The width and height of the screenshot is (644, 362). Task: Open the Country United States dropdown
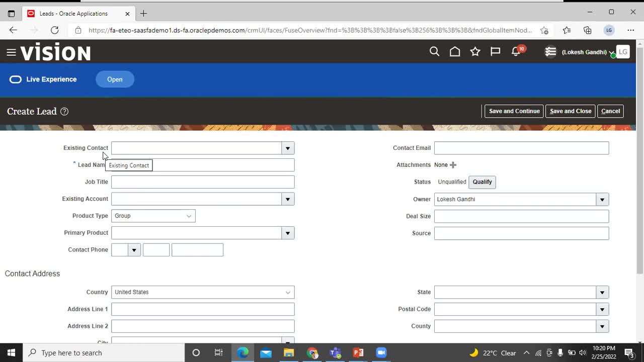pos(203,292)
